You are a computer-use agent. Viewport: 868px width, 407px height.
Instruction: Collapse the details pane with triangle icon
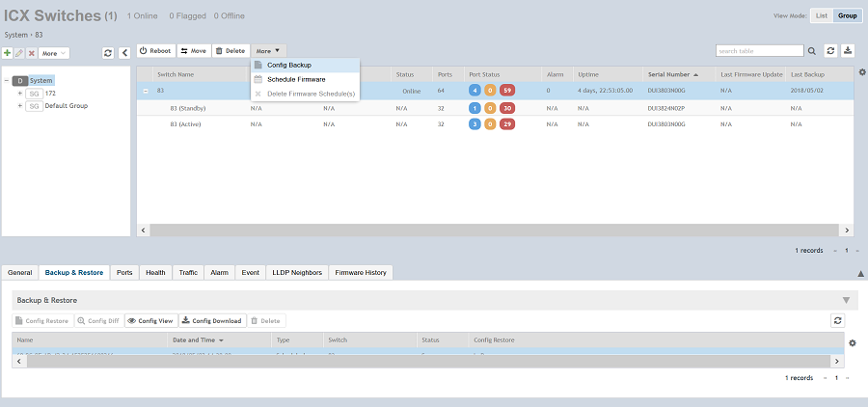pos(861,274)
